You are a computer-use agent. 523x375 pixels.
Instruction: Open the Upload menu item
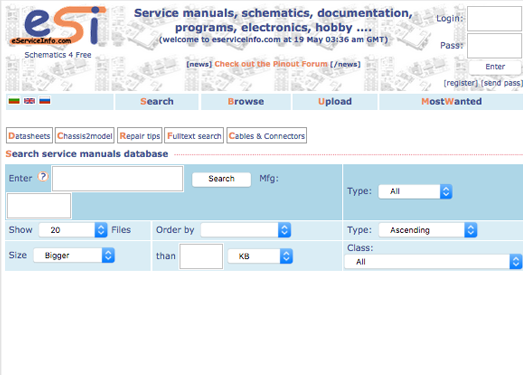(335, 101)
